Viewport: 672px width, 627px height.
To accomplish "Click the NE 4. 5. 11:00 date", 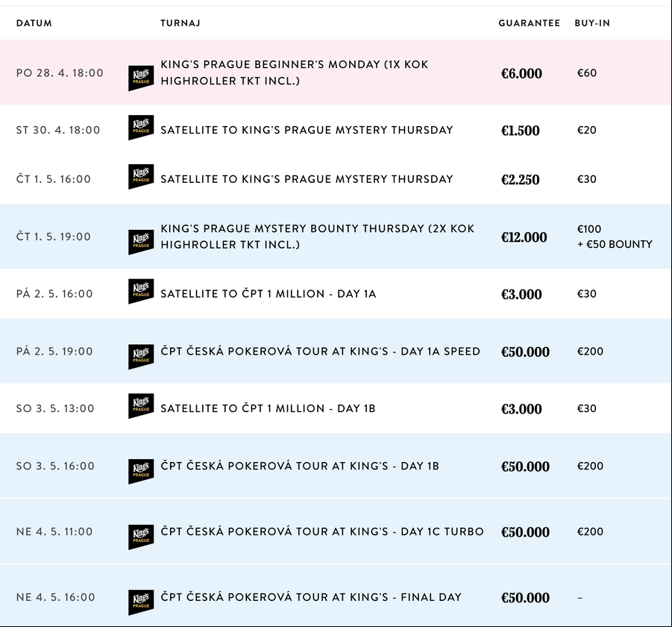I will [x=54, y=531].
